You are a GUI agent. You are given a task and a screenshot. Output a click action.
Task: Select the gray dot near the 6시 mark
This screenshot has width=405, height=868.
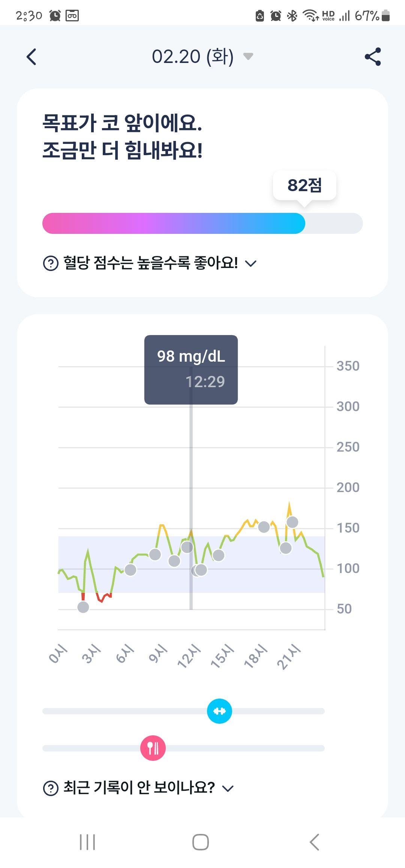(x=130, y=570)
